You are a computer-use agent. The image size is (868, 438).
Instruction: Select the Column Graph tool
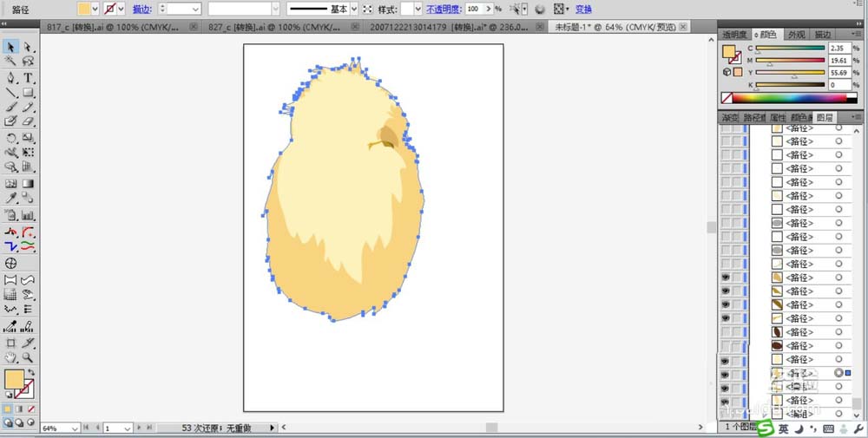click(28, 215)
